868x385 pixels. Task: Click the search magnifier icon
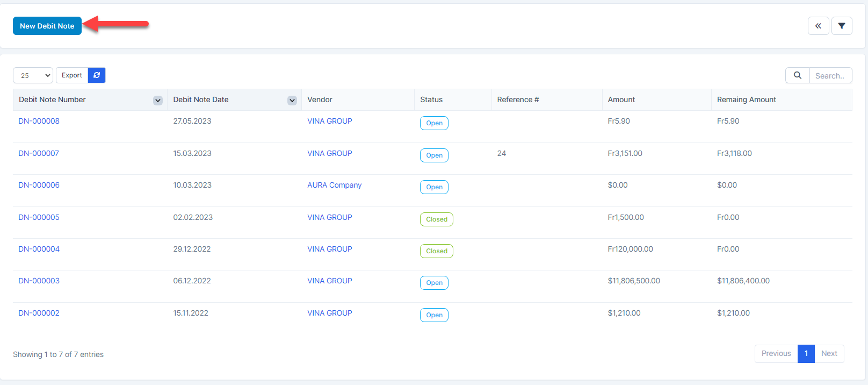tap(798, 75)
